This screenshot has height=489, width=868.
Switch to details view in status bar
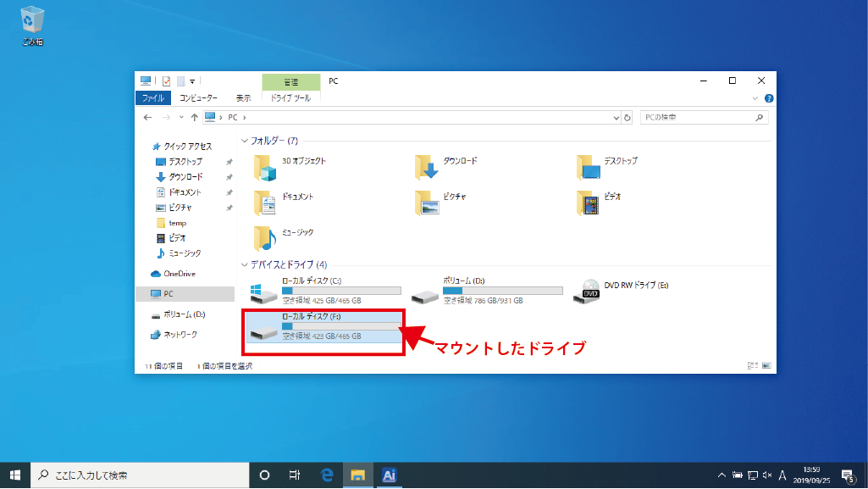(x=752, y=366)
